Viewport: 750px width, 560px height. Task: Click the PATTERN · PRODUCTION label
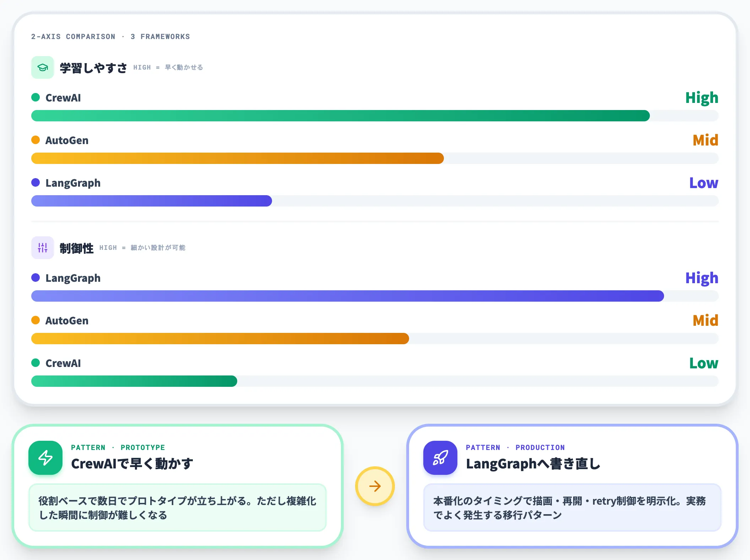click(x=515, y=448)
